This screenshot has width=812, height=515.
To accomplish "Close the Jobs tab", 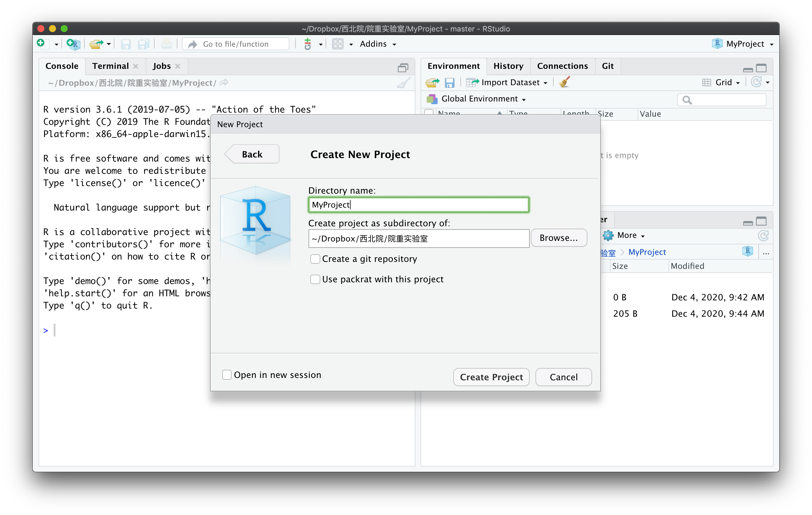I will pyautogui.click(x=178, y=66).
